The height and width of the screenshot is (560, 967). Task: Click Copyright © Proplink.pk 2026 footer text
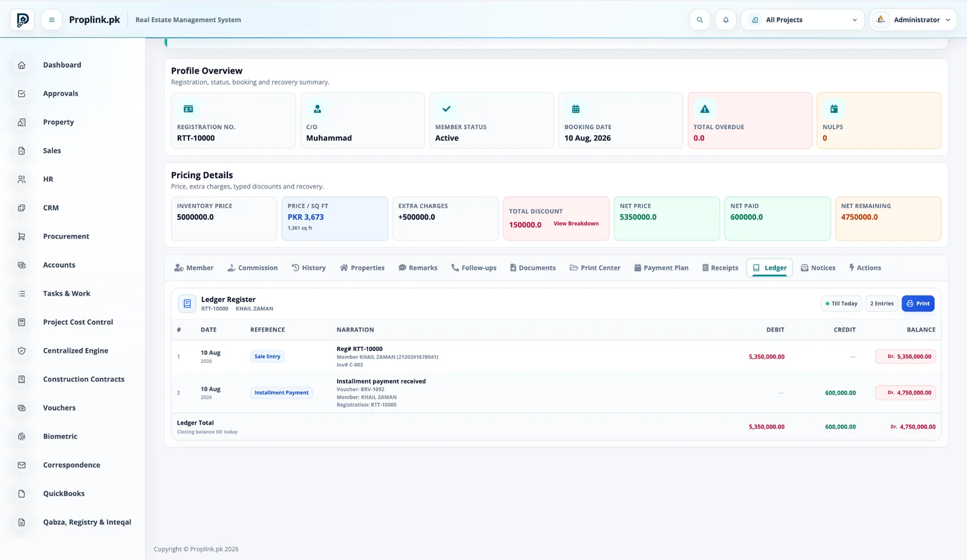[196, 550]
